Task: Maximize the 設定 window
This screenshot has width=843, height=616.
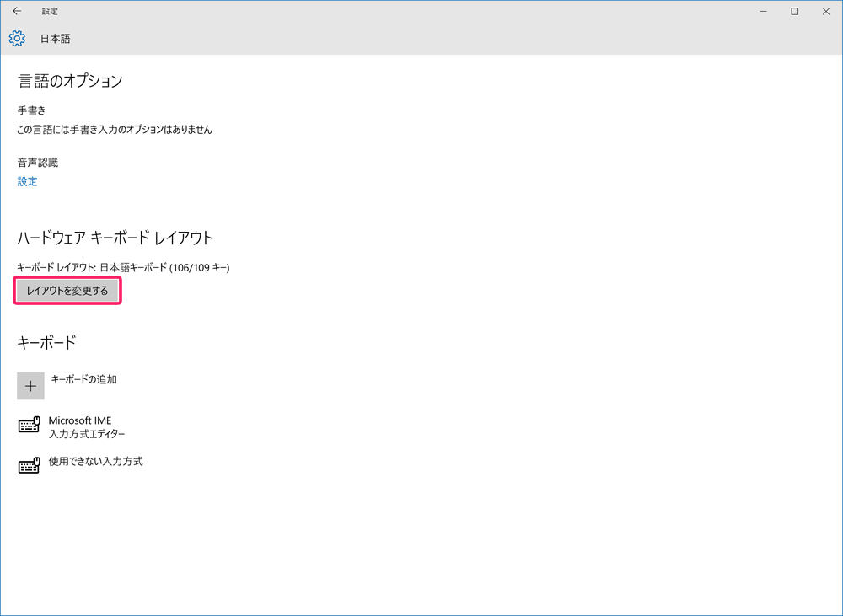Action: (x=795, y=11)
